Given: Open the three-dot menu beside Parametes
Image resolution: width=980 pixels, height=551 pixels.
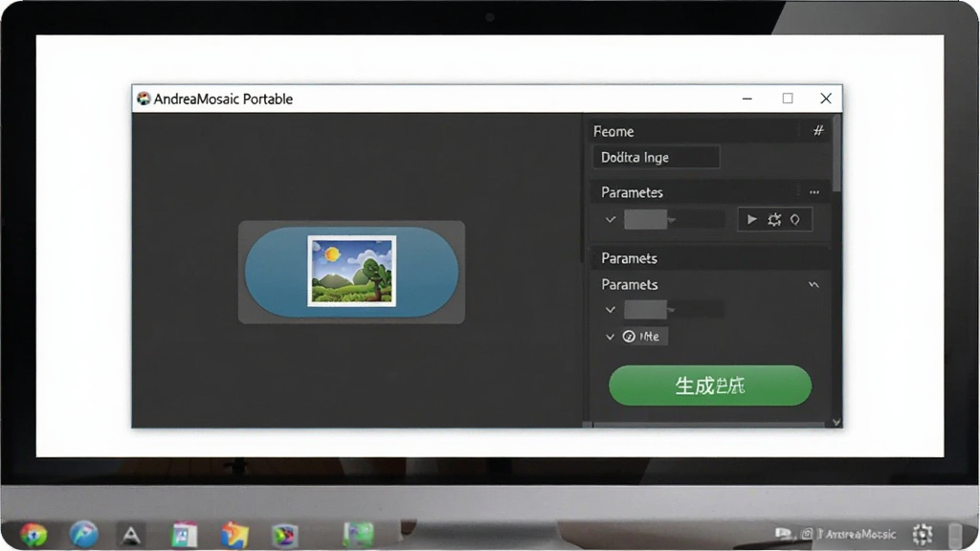Looking at the screenshot, I should click(813, 192).
